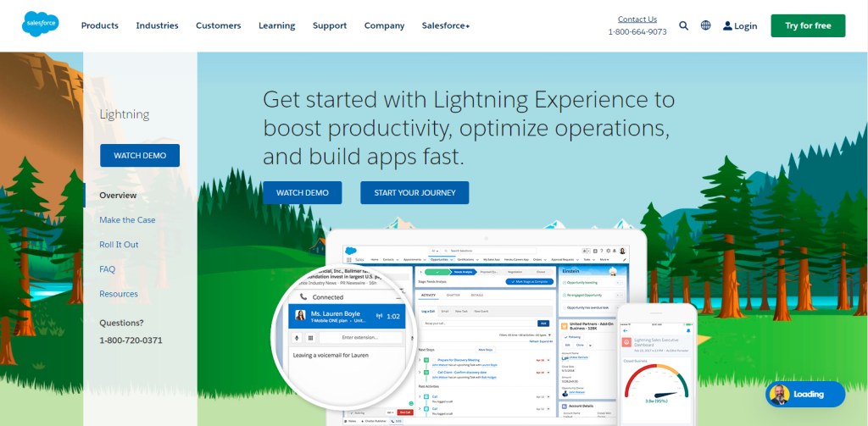Go to Salesforce+ in the navigation
868x426 pixels.
[446, 25]
